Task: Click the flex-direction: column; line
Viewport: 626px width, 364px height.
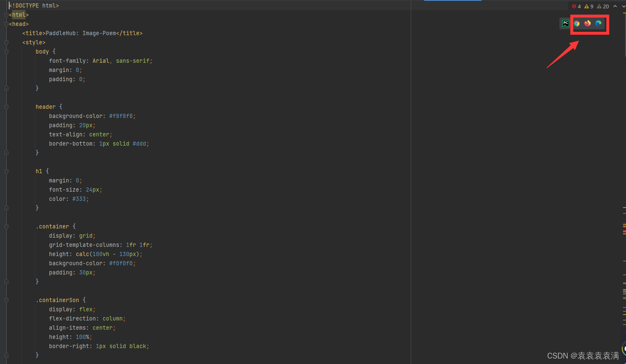Action: 87,319
